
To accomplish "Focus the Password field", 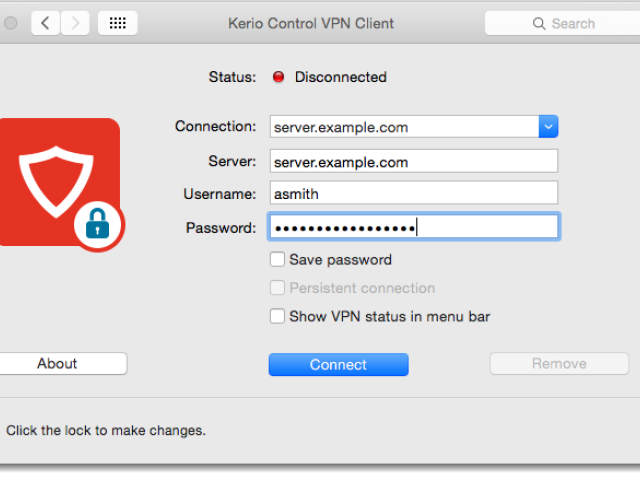I will (x=413, y=228).
